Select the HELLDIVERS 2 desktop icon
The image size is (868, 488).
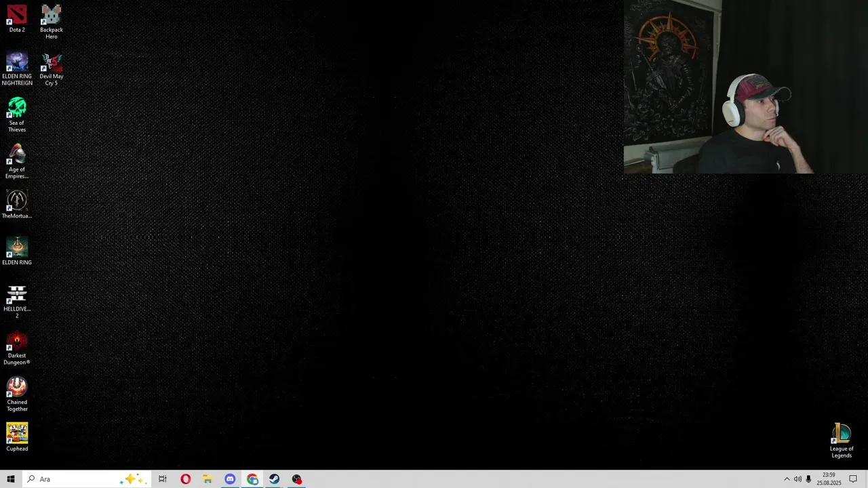point(17,302)
